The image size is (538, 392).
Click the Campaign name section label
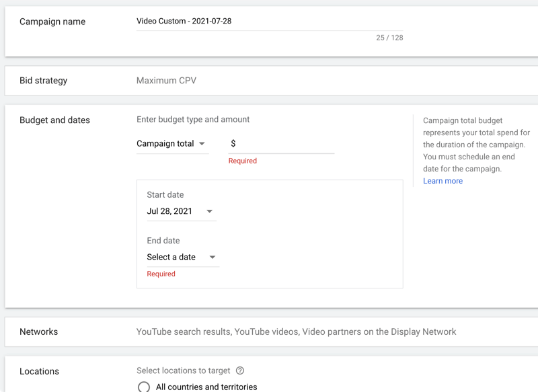tap(52, 22)
